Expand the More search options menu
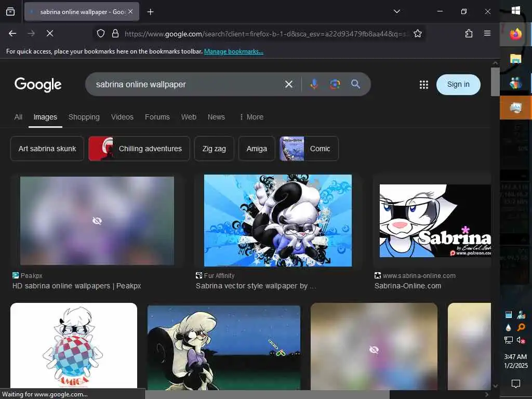The width and height of the screenshot is (532, 399). click(251, 117)
